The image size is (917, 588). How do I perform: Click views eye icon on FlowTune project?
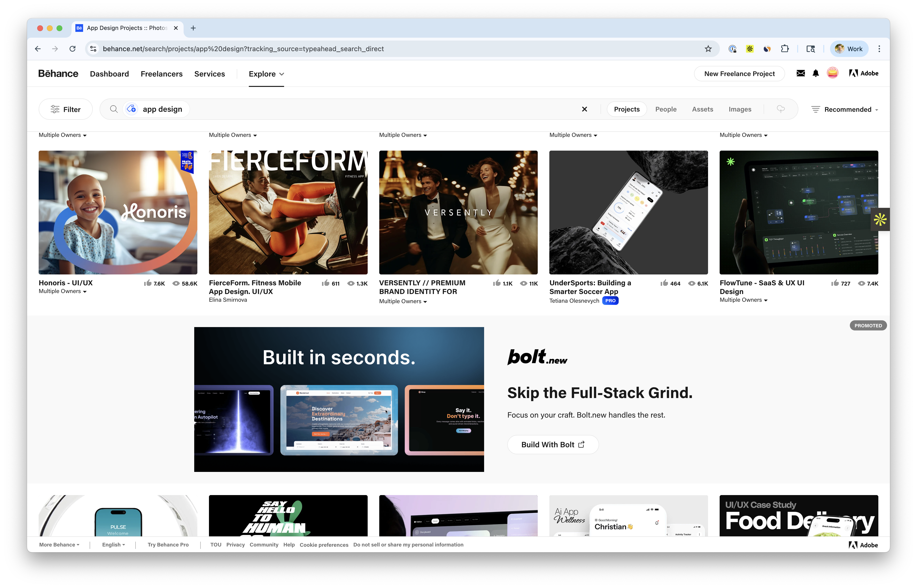862,283
